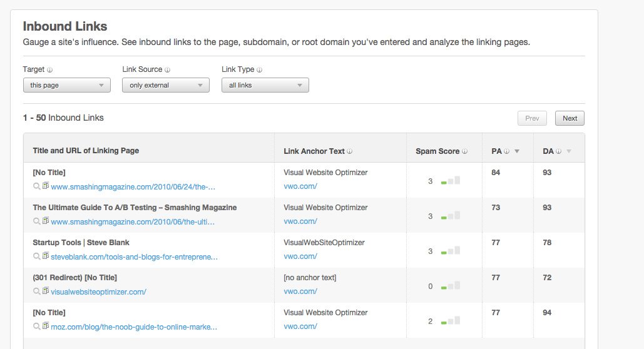Open the Link Type dropdown set to all links

click(265, 85)
